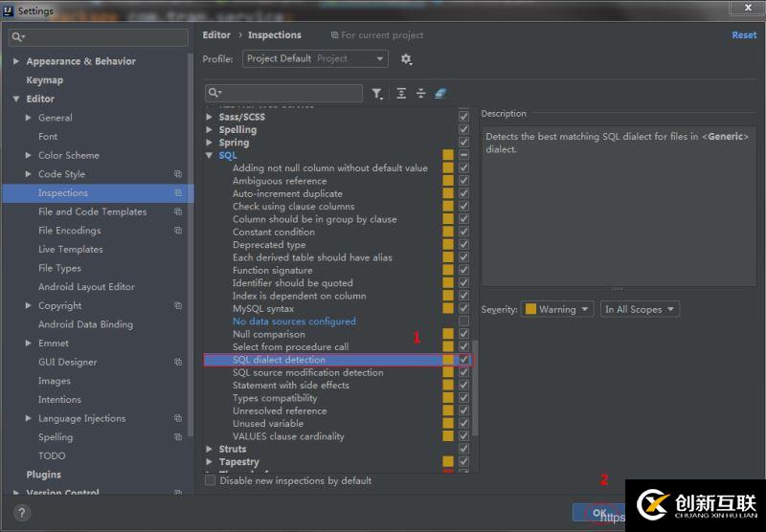Viewport: 766px width, 532px height.
Task: Click the filter inspections funnel icon
Action: point(376,93)
